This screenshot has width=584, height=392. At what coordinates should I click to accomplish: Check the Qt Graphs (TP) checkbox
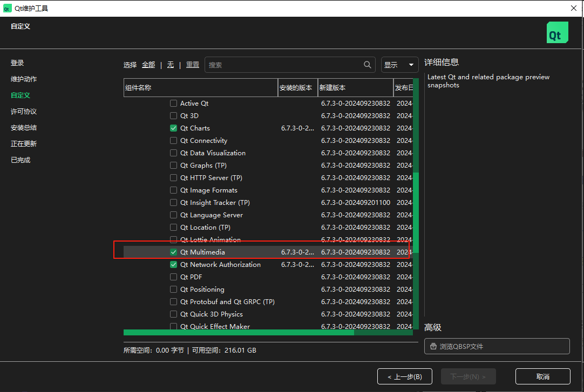click(x=173, y=165)
